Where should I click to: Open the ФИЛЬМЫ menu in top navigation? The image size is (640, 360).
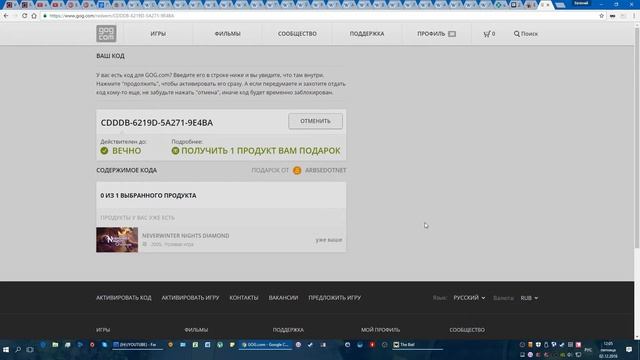coord(227,34)
